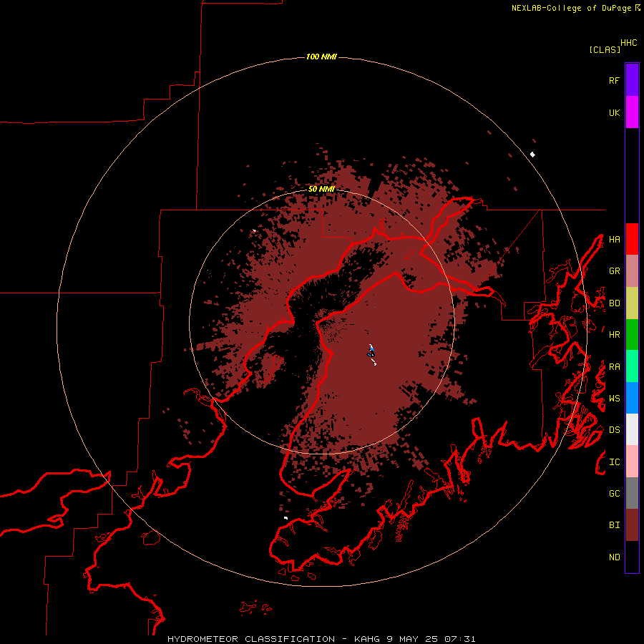Click the "GR" legend label
This screenshot has height=644, width=644.
click(x=615, y=271)
